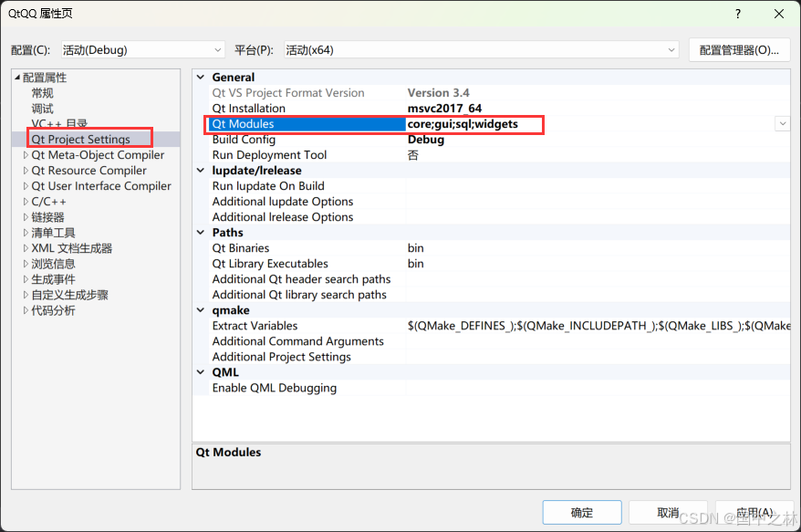Select the Qt Library Executables row

(499, 264)
